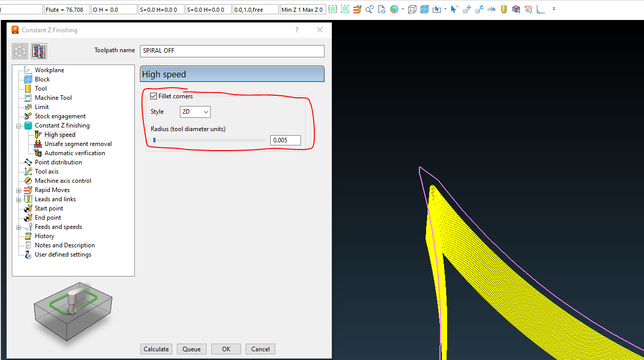Click the Queue button
The width and height of the screenshot is (644, 360).
191,349
